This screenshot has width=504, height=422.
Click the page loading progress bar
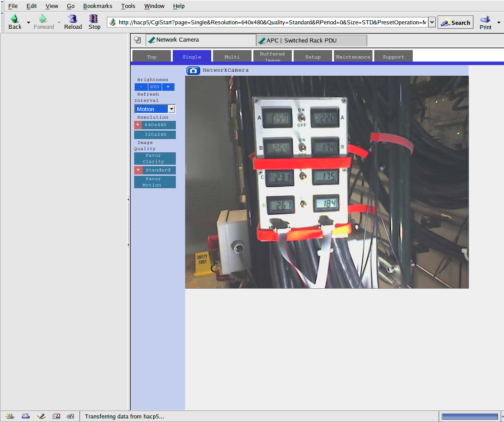tap(469, 417)
